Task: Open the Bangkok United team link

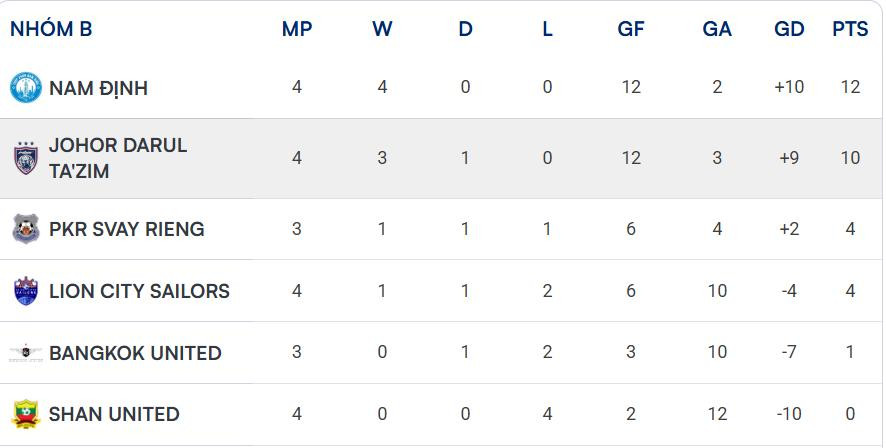Action: (135, 353)
